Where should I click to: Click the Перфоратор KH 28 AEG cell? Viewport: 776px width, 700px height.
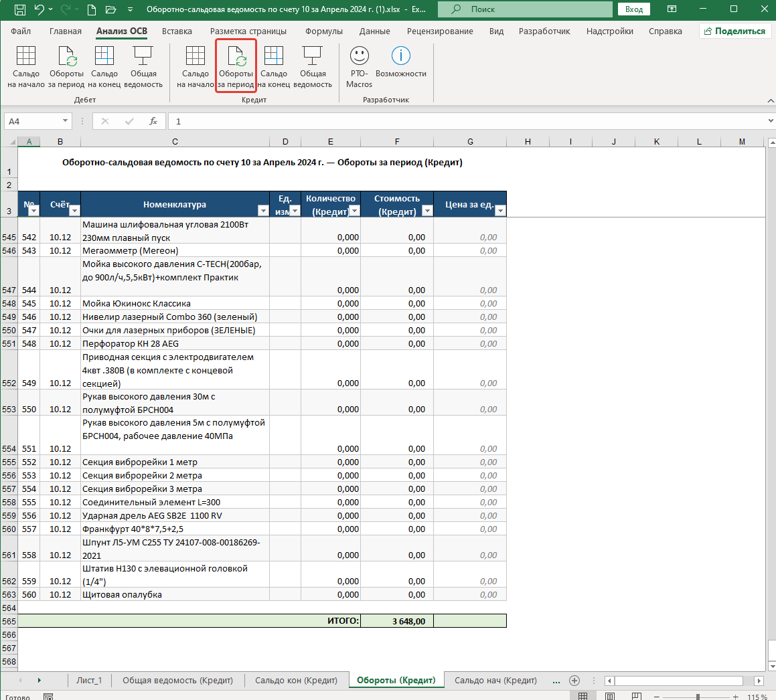[x=175, y=343]
